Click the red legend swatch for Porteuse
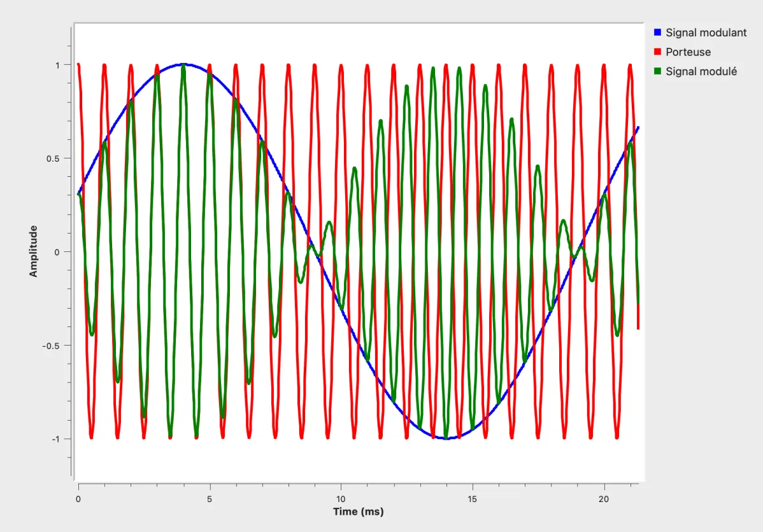This screenshot has height=532, width=763. point(657,52)
